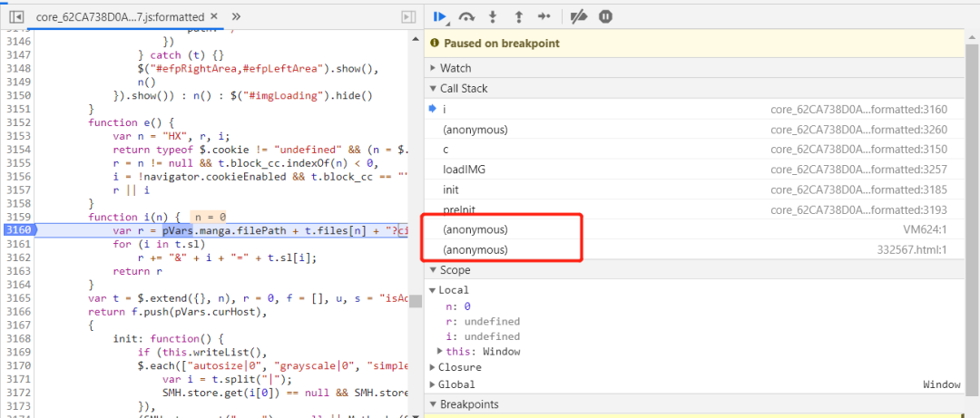Click the Step over function call icon
980x418 pixels.
click(x=467, y=16)
